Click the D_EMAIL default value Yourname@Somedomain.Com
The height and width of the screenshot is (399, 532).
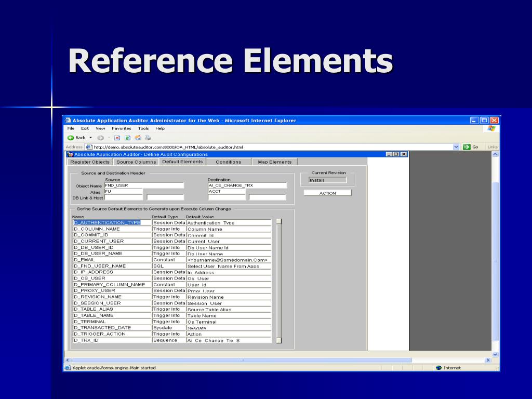[229, 260]
